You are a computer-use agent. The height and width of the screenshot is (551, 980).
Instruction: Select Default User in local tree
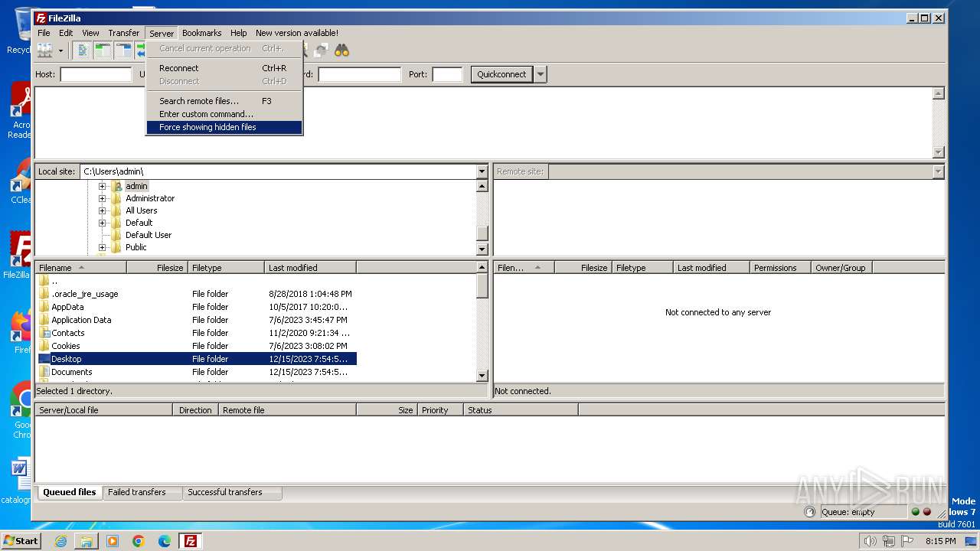[x=149, y=235]
